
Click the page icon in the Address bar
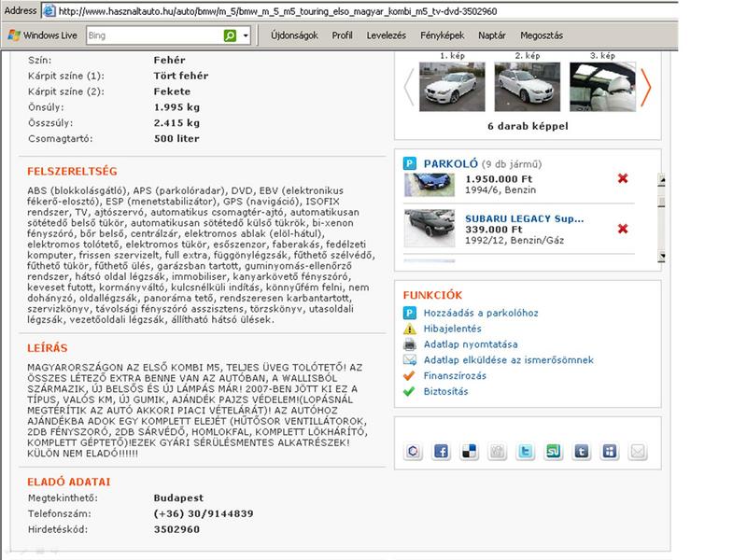(49, 11)
